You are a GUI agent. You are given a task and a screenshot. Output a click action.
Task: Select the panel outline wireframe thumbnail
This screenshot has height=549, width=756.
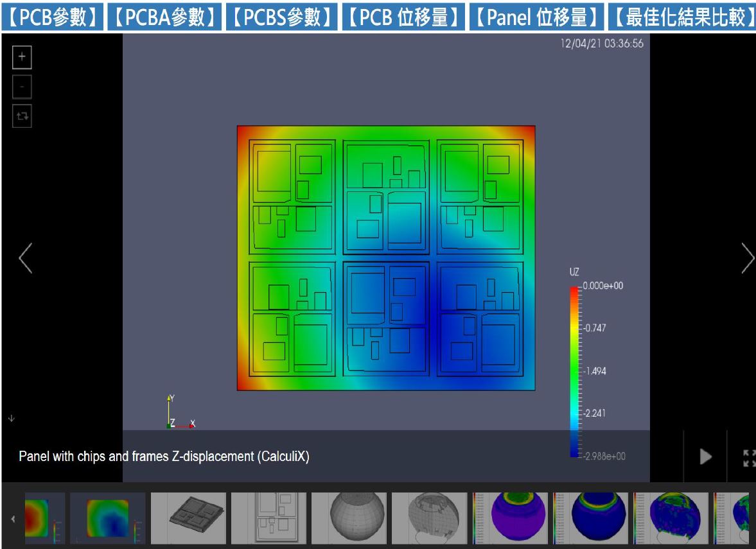tap(268, 518)
